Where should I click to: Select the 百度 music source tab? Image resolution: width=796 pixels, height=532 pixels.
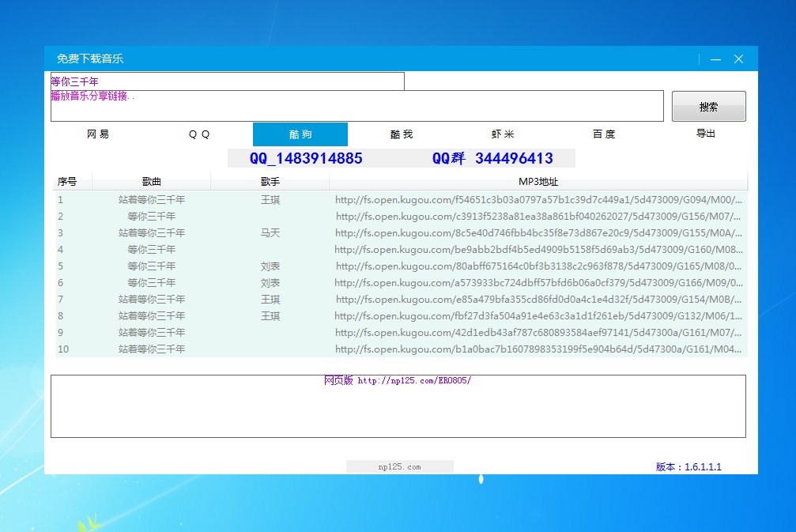tap(604, 134)
